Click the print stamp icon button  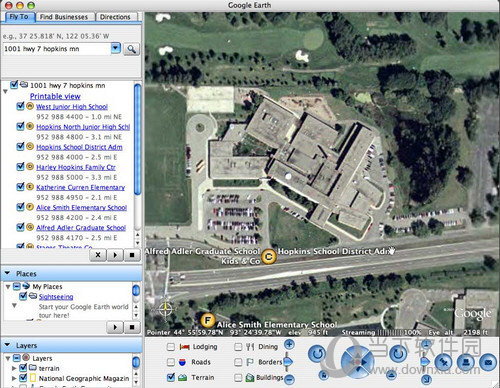pos(466,362)
